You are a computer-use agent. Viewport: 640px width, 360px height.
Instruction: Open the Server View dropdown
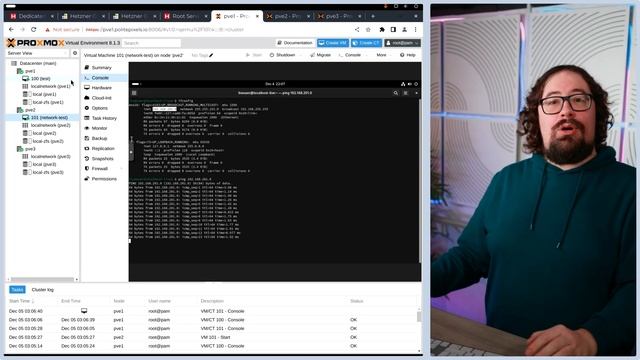click(x=36, y=53)
